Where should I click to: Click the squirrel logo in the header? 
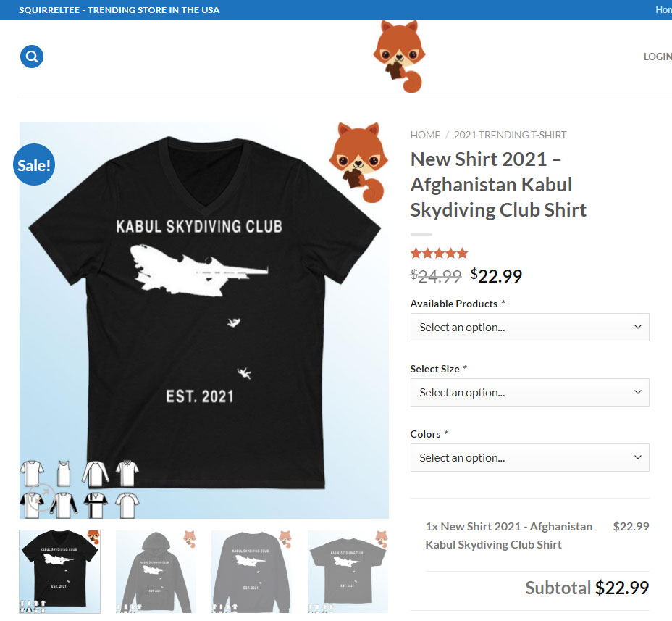[400, 56]
